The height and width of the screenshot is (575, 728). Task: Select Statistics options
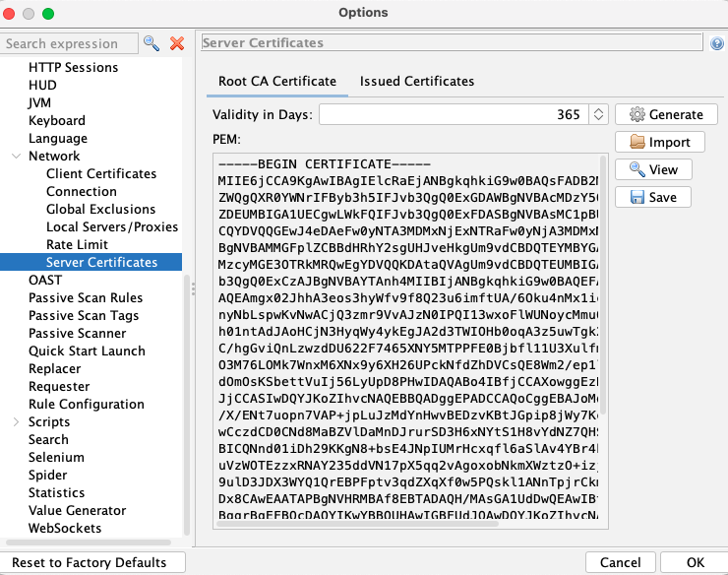(57, 492)
